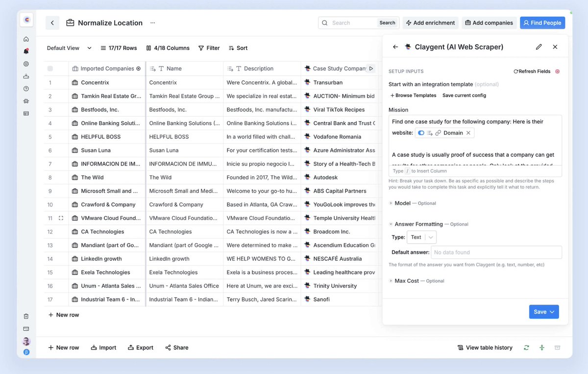Open the Type dropdown set to Text

pyautogui.click(x=421, y=237)
